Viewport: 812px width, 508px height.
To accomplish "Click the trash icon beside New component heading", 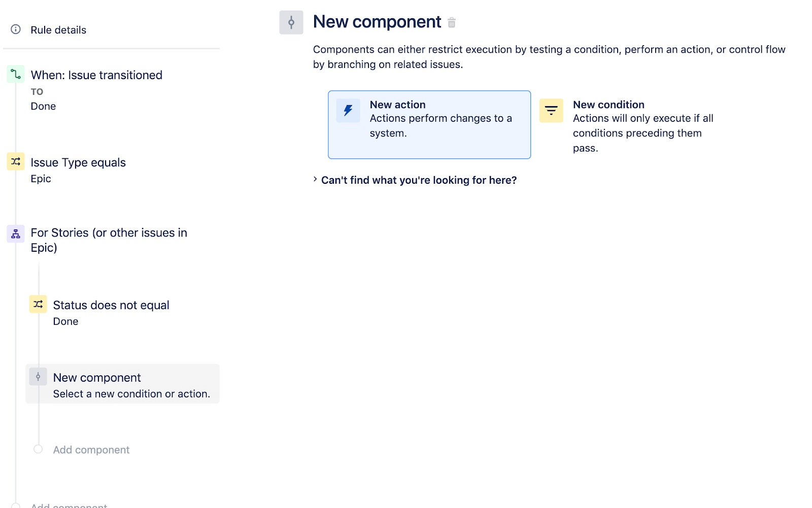I will (452, 22).
